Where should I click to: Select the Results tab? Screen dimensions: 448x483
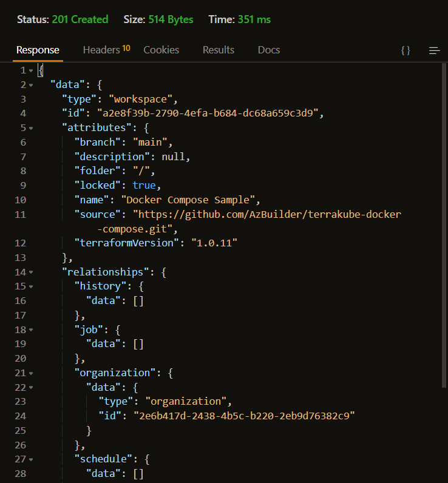(218, 50)
